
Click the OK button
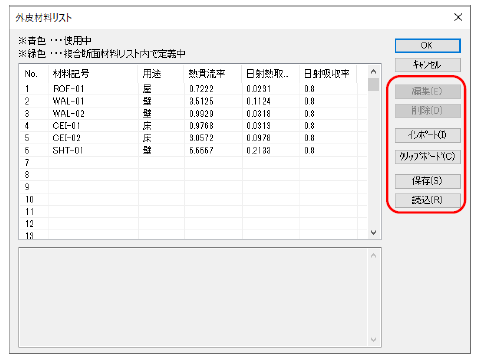428,46
